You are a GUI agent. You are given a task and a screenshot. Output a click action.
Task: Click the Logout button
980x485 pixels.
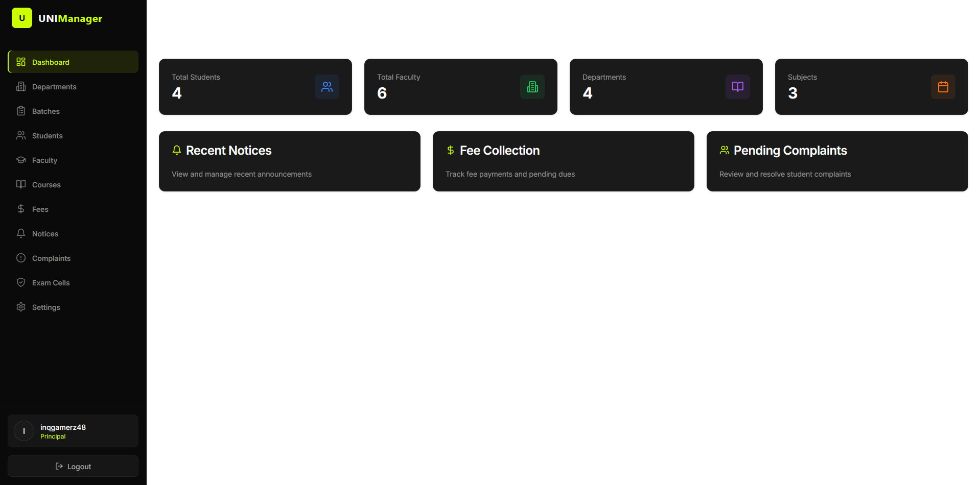pyautogui.click(x=73, y=466)
